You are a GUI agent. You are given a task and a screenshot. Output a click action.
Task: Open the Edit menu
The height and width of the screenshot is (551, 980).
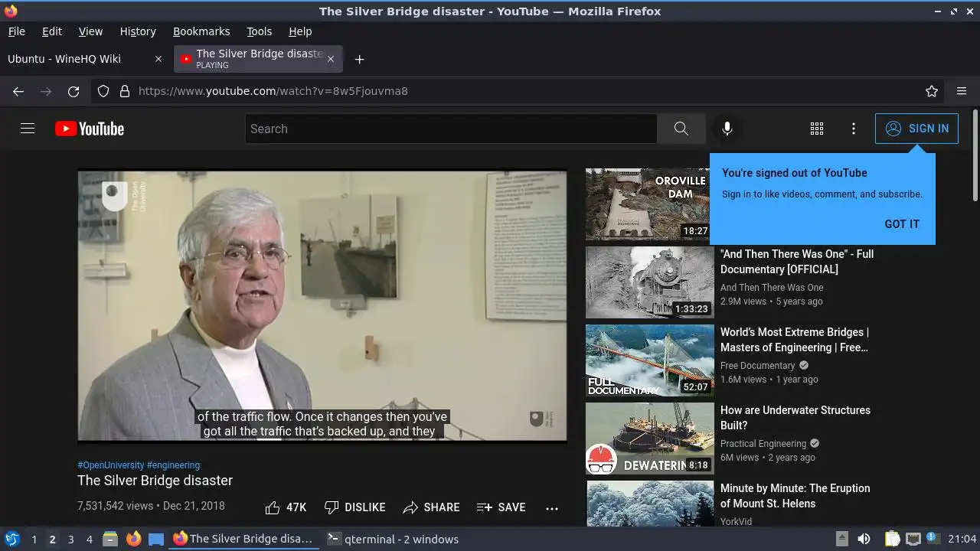click(x=52, y=31)
